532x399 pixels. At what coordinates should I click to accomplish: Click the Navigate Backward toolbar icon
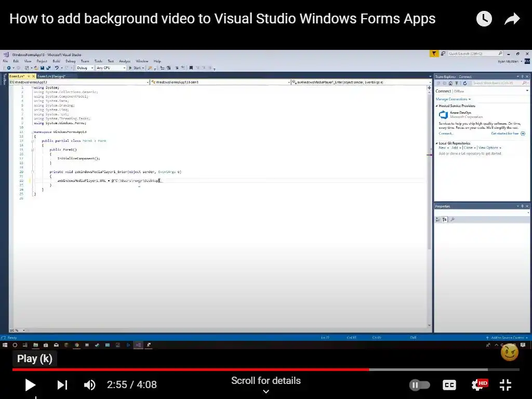8,68
